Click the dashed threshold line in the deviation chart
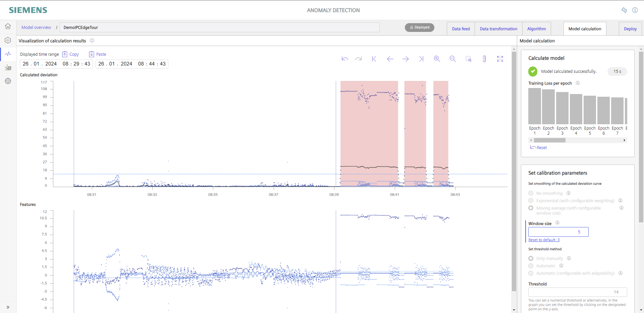The width and height of the screenshot is (644, 313). pos(280,174)
